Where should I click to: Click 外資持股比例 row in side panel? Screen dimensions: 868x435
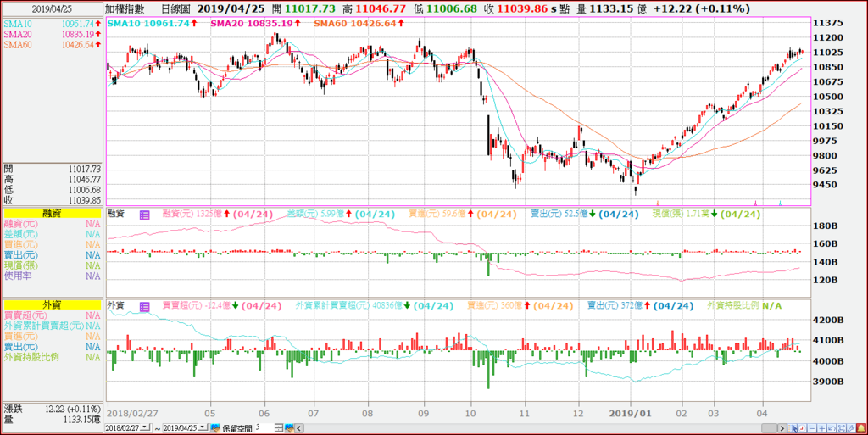(x=52, y=357)
